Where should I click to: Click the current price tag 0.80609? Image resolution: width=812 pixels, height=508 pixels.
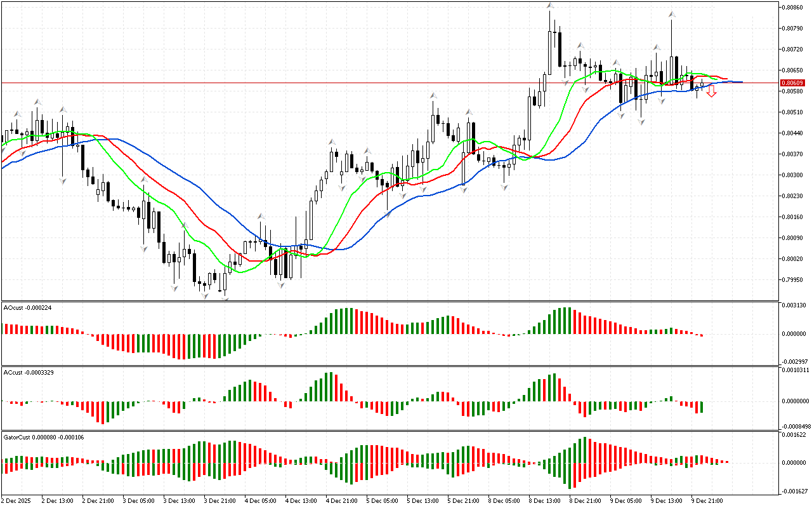coord(792,83)
